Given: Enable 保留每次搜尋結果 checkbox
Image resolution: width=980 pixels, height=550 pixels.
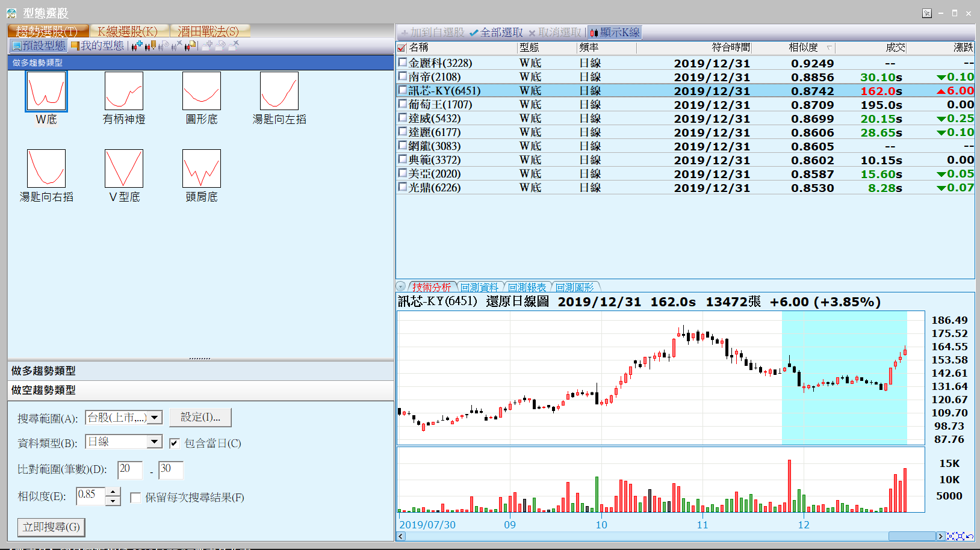Looking at the screenshot, I should 135,498.
